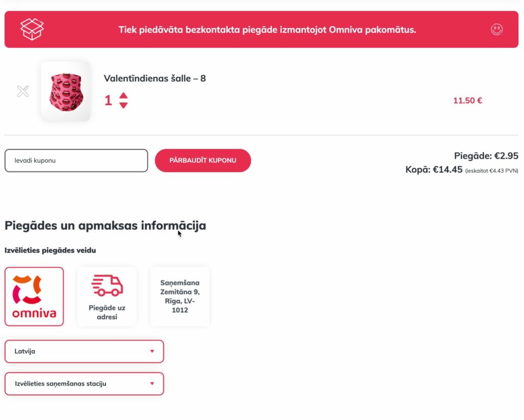Click the arrow on pickup station dropdown
This screenshot has width=524, height=420.
click(152, 384)
